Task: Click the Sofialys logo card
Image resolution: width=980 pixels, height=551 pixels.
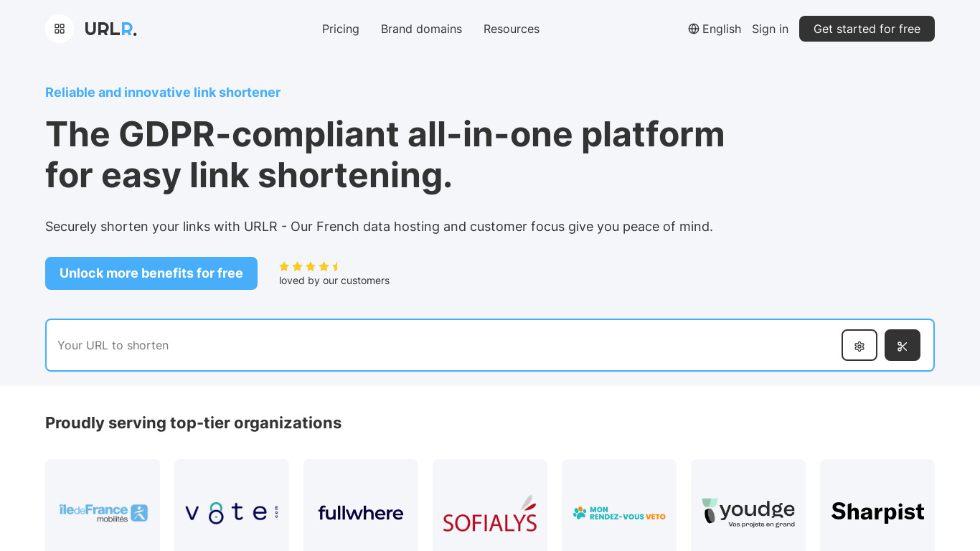Action: click(490, 512)
